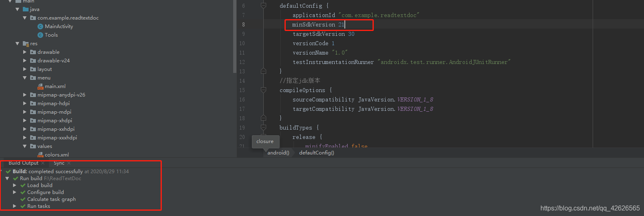Click the layout folder icon
This screenshot has height=216, width=644.
tap(33, 69)
